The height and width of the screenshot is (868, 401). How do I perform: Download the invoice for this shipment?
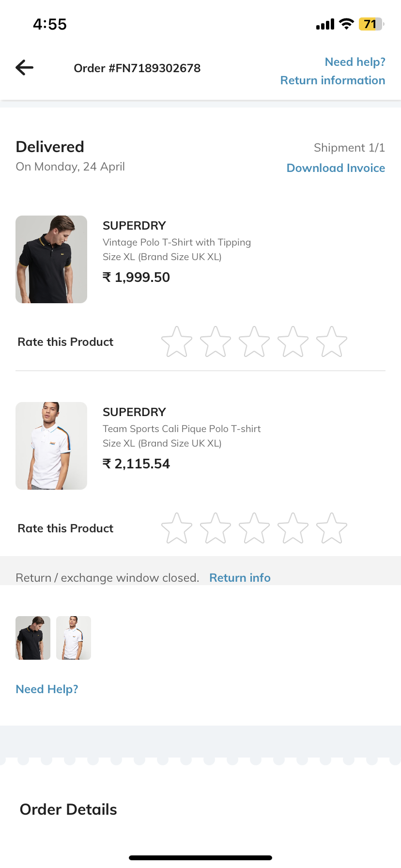336,168
